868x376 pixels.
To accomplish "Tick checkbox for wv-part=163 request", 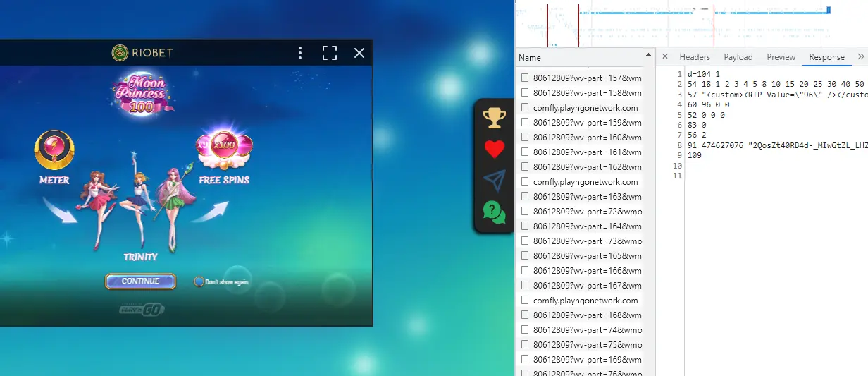I will pos(524,196).
